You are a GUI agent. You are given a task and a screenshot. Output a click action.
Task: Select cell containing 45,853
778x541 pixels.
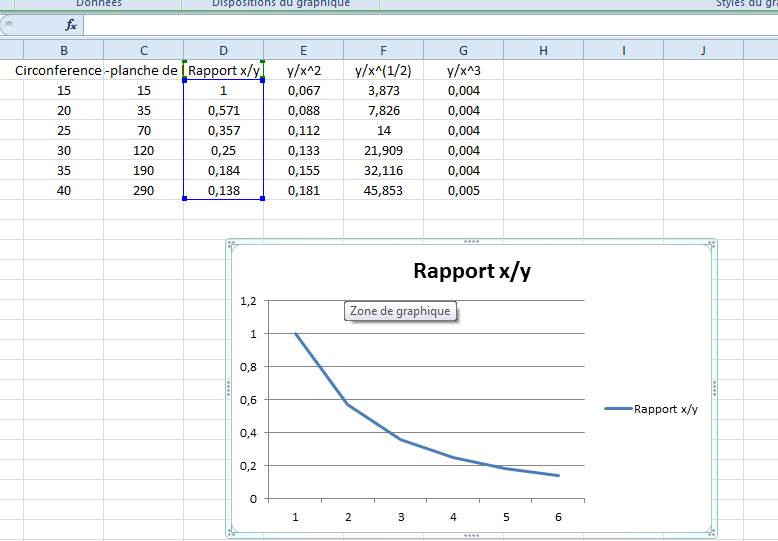(383, 190)
